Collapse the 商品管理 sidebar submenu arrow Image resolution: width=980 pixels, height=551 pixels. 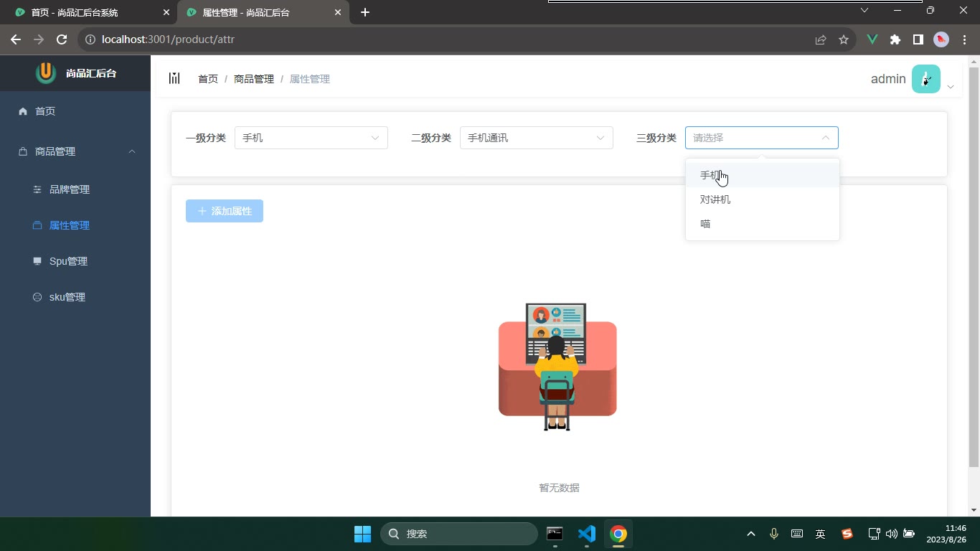132,151
